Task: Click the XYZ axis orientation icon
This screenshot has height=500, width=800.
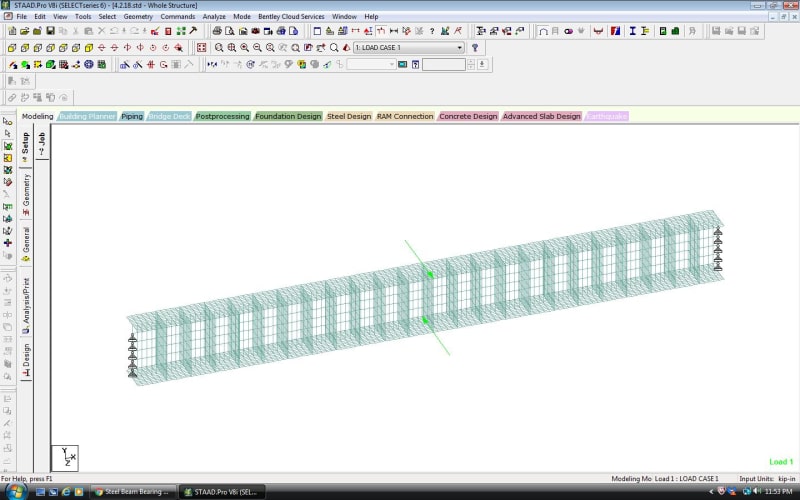Action: (x=65, y=458)
